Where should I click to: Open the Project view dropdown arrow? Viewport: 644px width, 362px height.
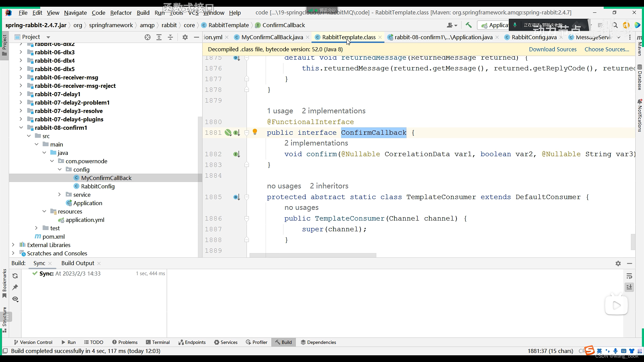[48, 37]
